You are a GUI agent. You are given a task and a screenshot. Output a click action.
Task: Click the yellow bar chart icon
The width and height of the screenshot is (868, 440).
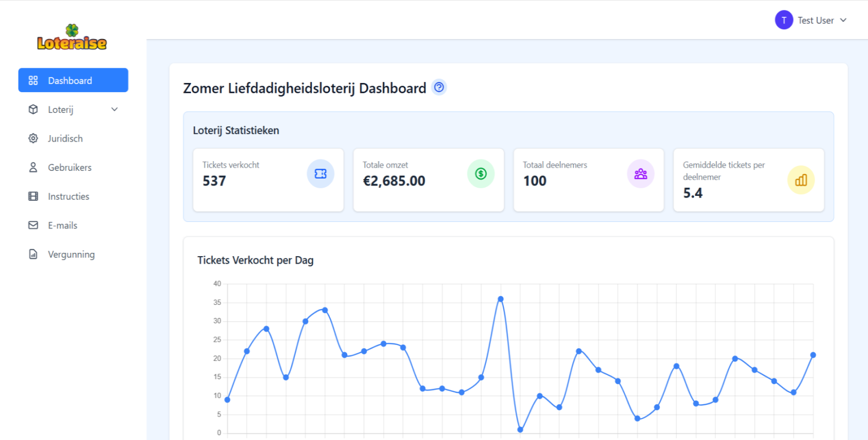click(x=801, y=180)
